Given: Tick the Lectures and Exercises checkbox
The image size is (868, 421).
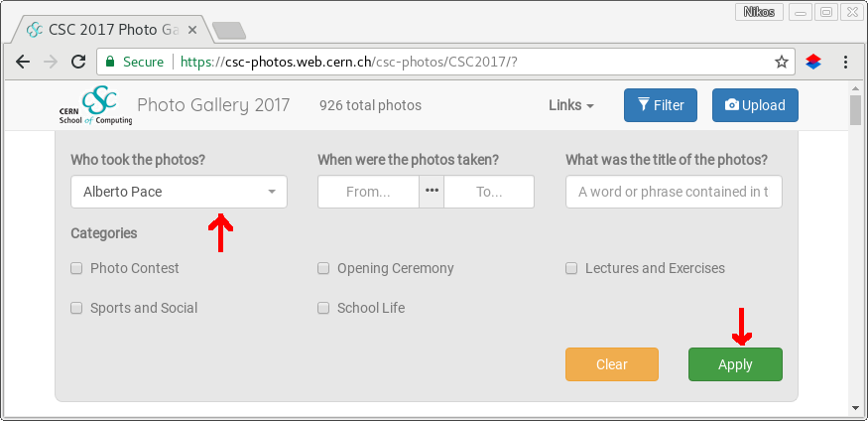Looking at the screenshot, I should click(571, 269).
